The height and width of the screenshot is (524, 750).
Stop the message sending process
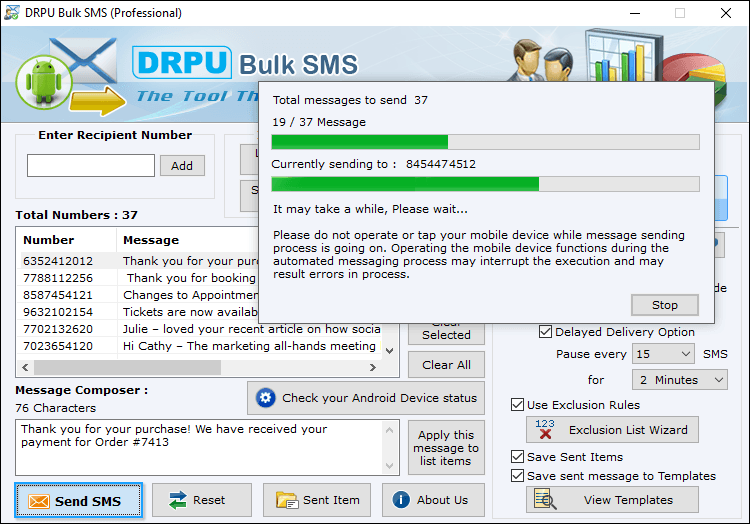664,305
